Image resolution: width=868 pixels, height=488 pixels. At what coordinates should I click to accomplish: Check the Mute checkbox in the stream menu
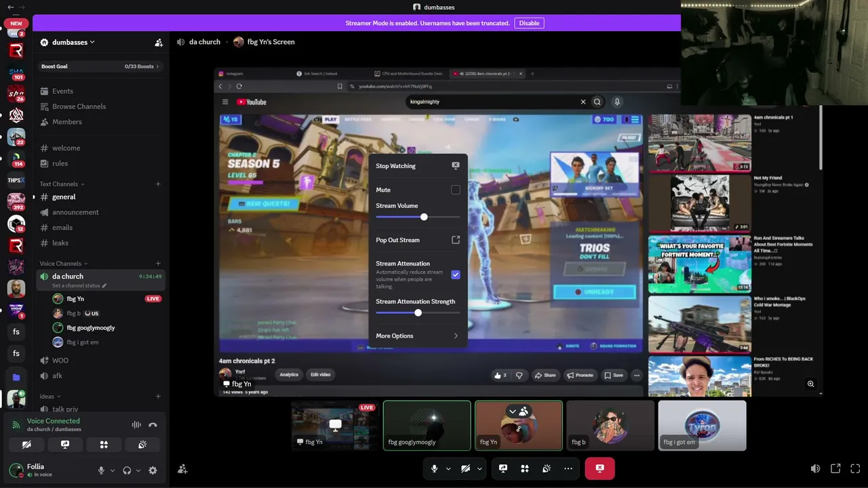click(x=456, y=190)
